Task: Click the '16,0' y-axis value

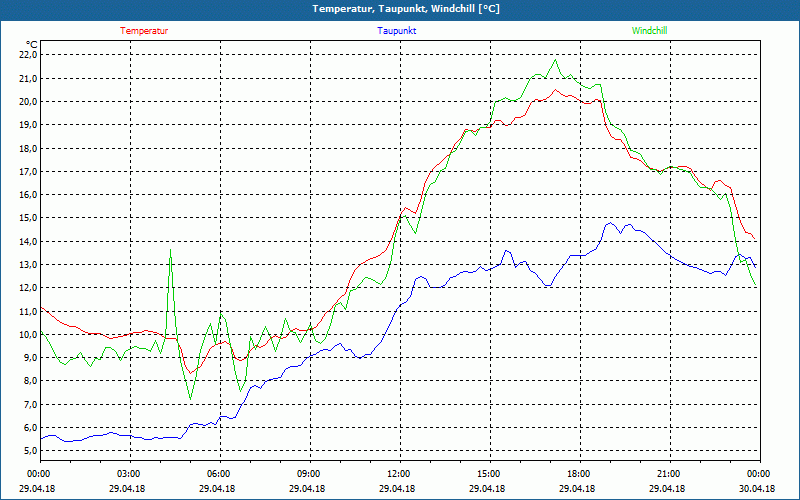Action: click(28, 194)
